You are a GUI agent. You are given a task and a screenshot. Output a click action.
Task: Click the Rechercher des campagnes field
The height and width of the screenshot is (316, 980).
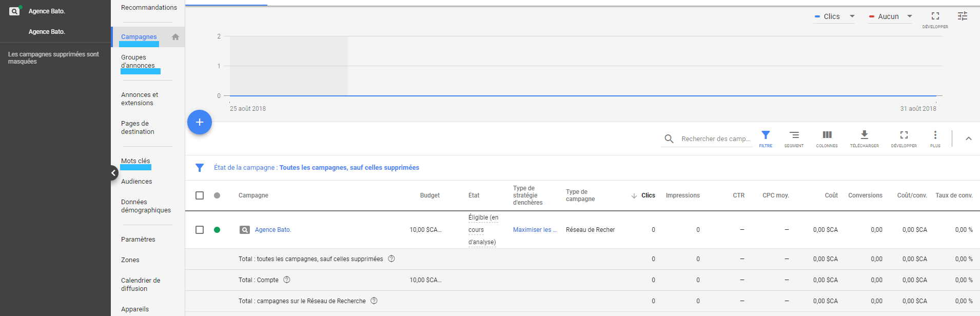(x=716, y=139)
